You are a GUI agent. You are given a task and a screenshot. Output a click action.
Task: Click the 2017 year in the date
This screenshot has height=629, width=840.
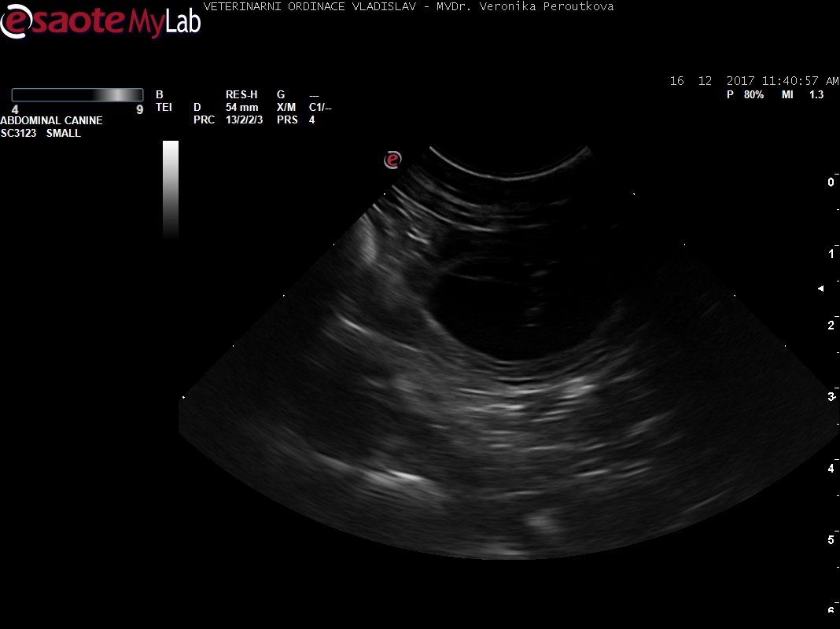[x=740, y=81]
